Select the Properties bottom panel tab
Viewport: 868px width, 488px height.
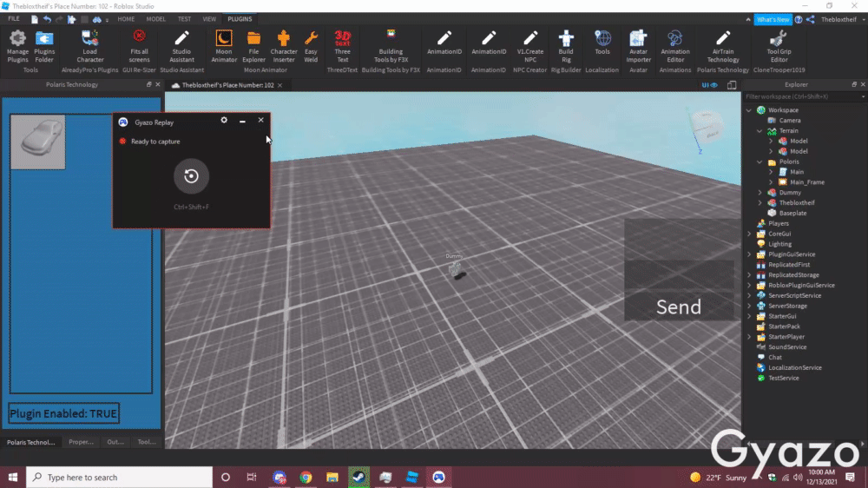81,442
